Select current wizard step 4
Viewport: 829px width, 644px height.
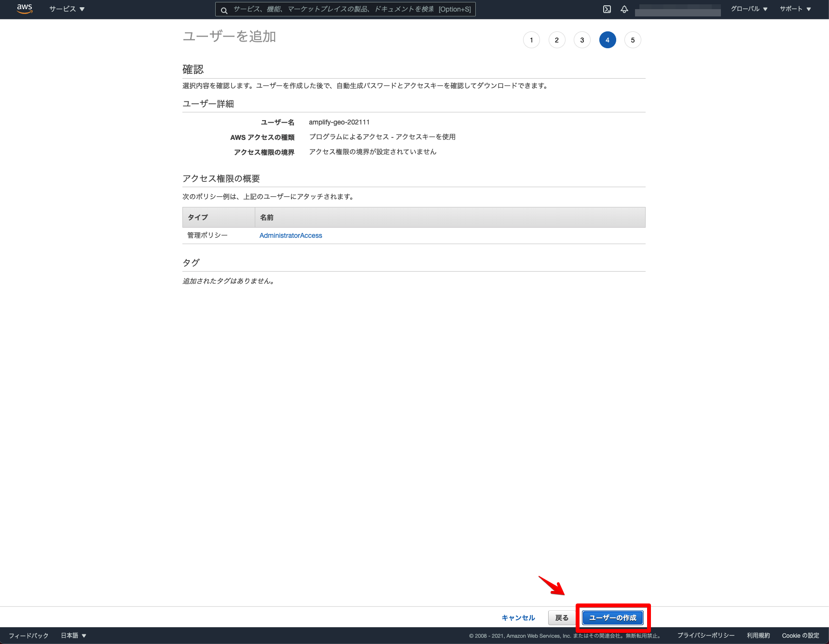[608, 40]
